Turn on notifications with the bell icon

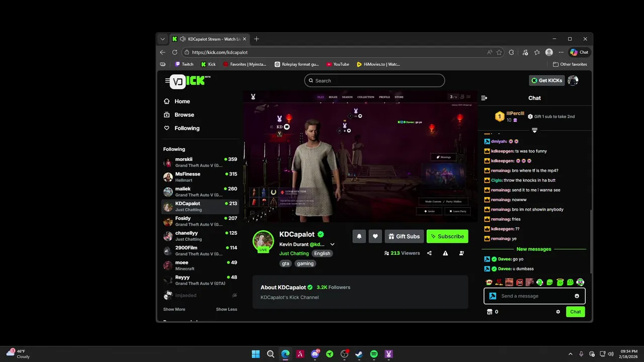[x=359, y=236]
